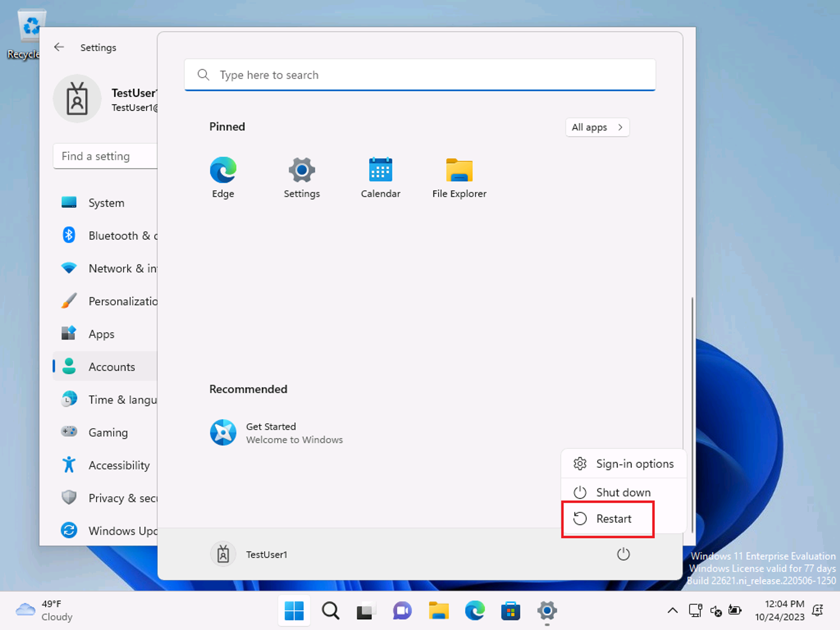840x630 pixels.
Task: Open Time & language in Settings sidebar
Action: [105, 399]
